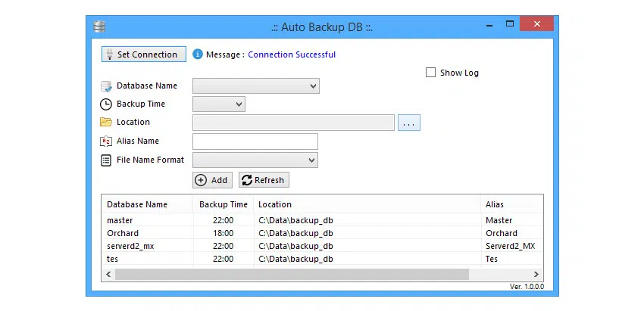Click the Refresh button

coord(264,180)
